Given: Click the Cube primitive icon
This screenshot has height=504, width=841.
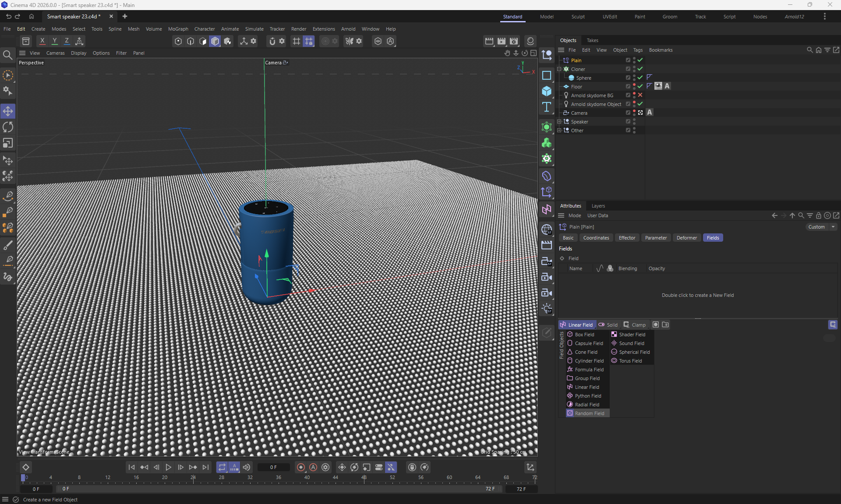Looking at the screenshot, I should (x=546, y=91).
